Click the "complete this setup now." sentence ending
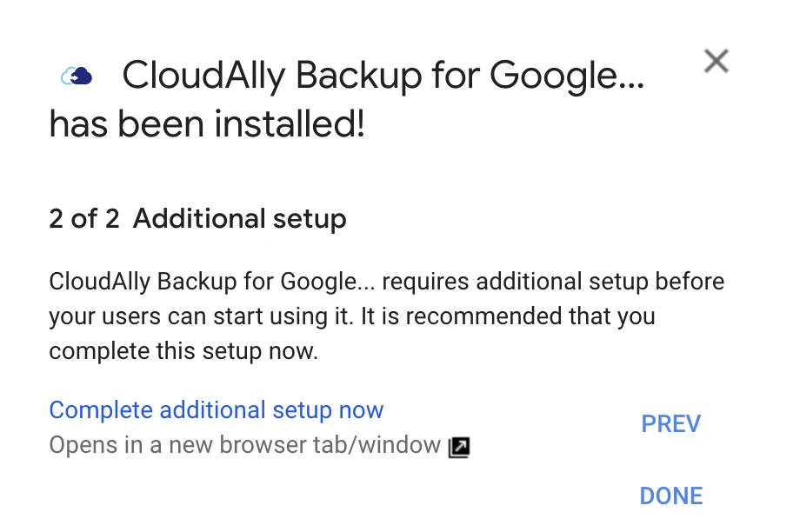 pyautogui.click(x=184, y=351)
